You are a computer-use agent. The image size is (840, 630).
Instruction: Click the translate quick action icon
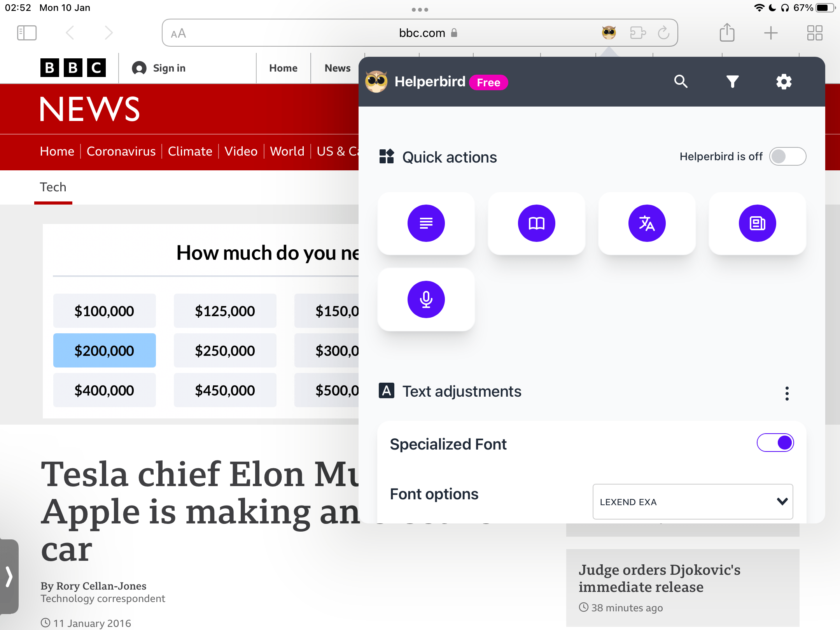(x=647, y=223)
